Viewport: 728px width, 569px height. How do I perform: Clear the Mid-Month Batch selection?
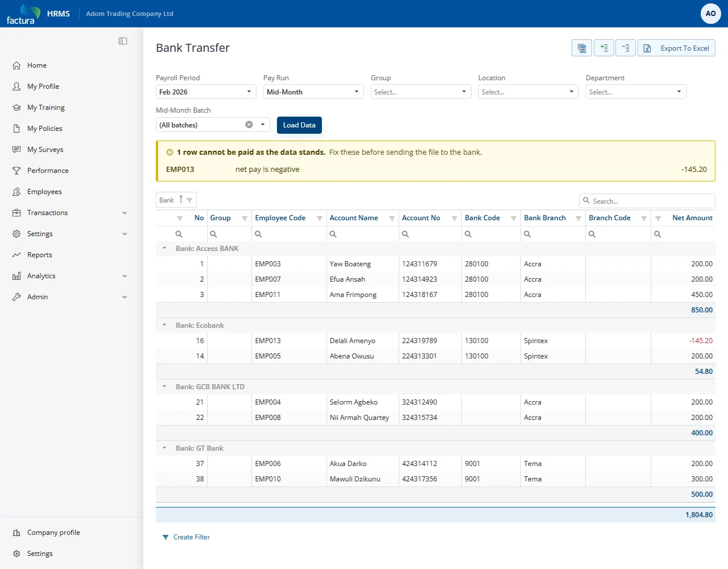coord(249,125)
